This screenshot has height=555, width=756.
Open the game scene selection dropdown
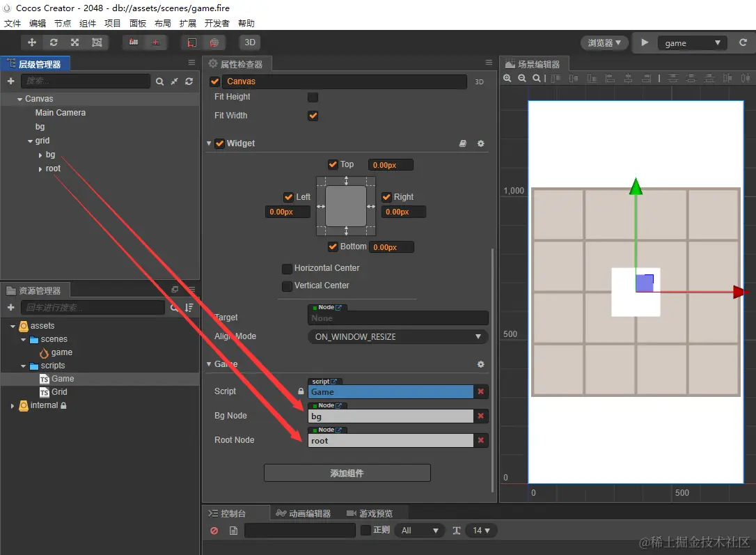pyautogui.click(x=692, y=43)
